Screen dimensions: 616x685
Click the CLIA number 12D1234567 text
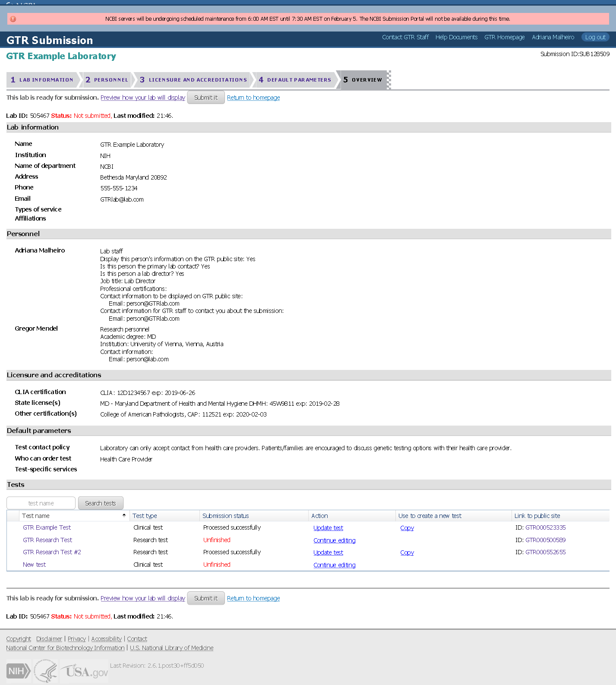coord(133,393)
